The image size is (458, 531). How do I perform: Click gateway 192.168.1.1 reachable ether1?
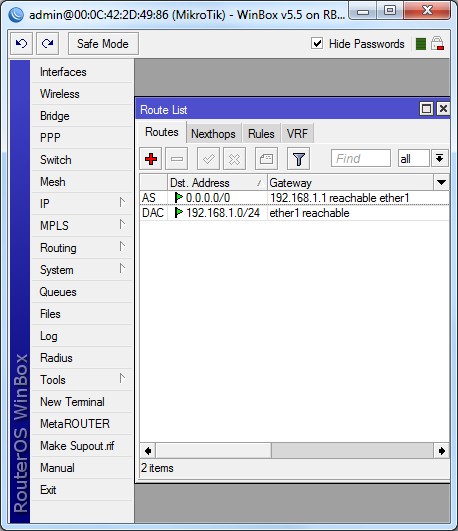point(340,198)
